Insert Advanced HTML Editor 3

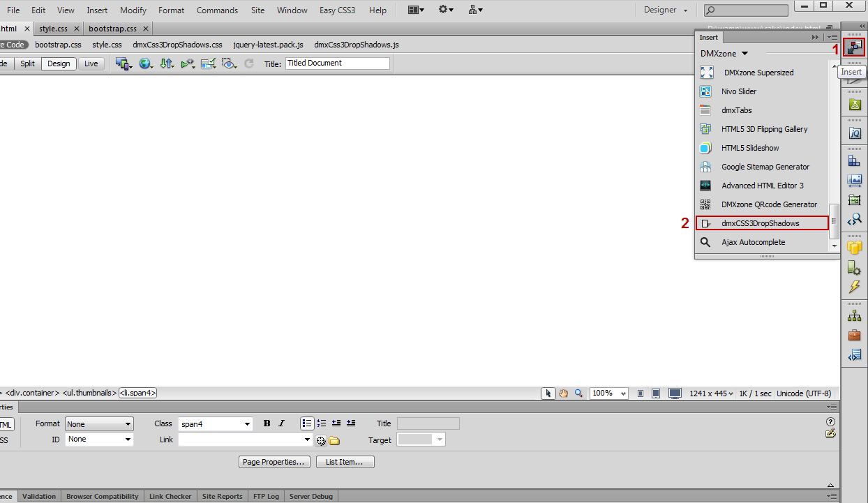click(761, 186)
